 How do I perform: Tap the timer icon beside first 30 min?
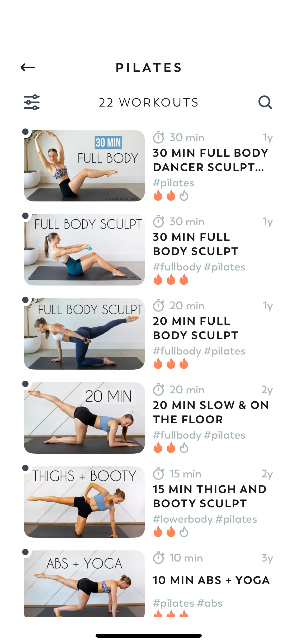click(159, 137)
